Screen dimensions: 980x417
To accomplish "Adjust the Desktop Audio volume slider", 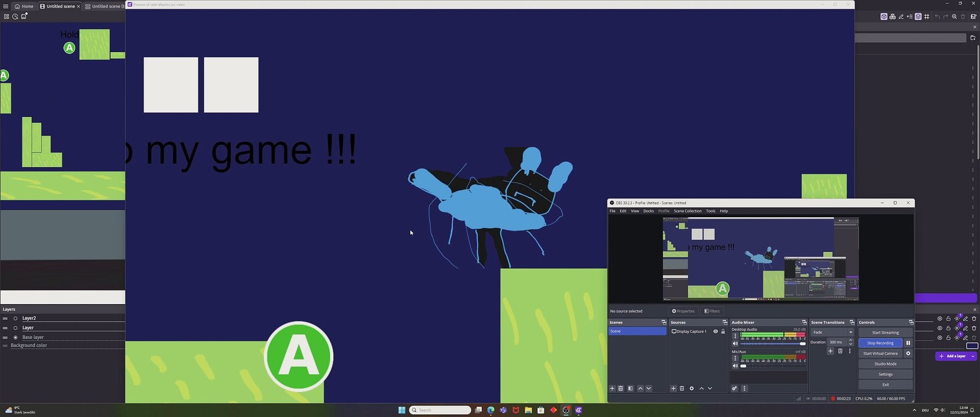I will click(x=773, y=343).
